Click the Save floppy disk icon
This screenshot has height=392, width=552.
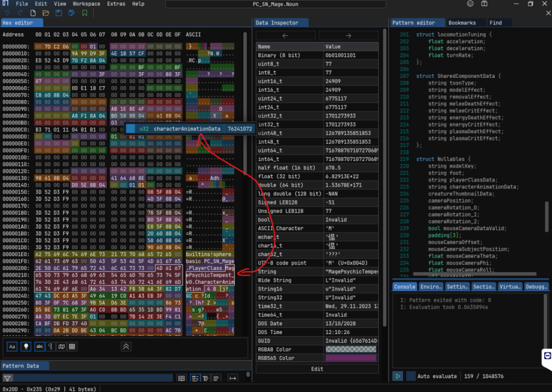59,13
